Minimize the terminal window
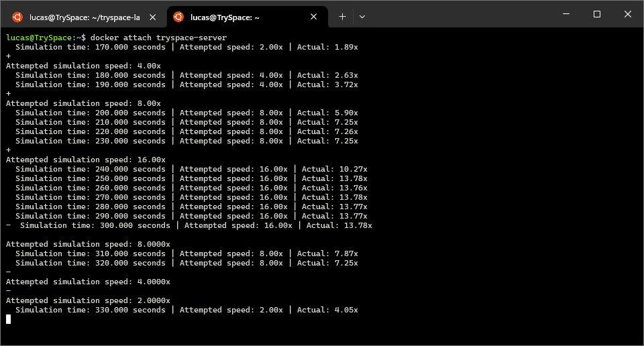 (566, 14)
